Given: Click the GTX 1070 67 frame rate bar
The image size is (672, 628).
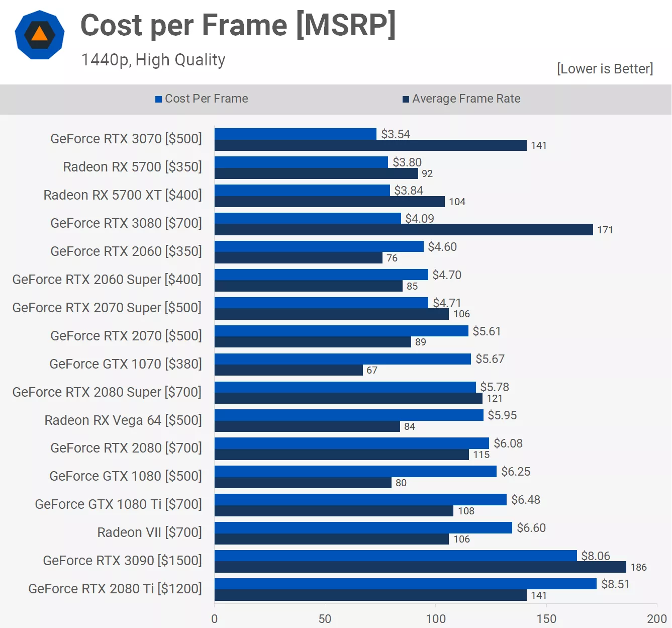Looking at the screenshot, I should (x=288, y=370).
